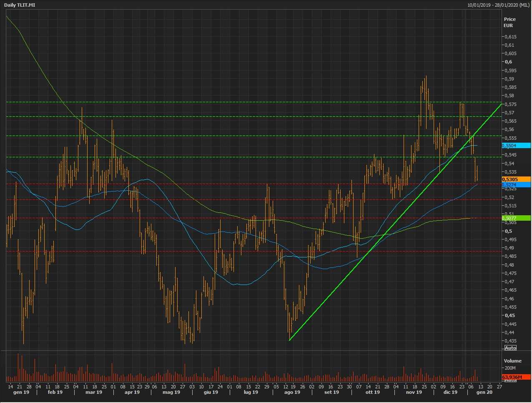Click the Volume panel heading
The image size is (532, 403).
coord(512,361)
